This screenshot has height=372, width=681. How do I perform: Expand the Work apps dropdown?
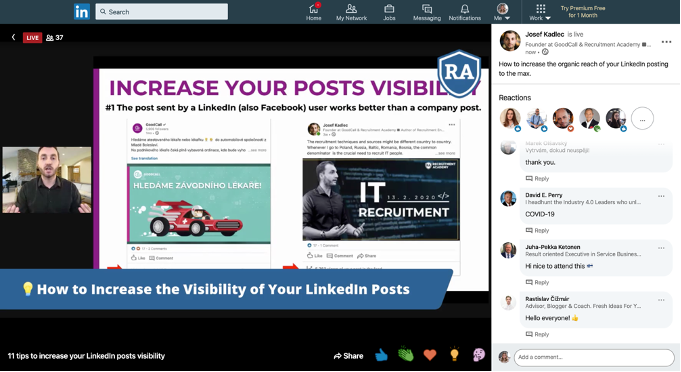pos(540,12)
